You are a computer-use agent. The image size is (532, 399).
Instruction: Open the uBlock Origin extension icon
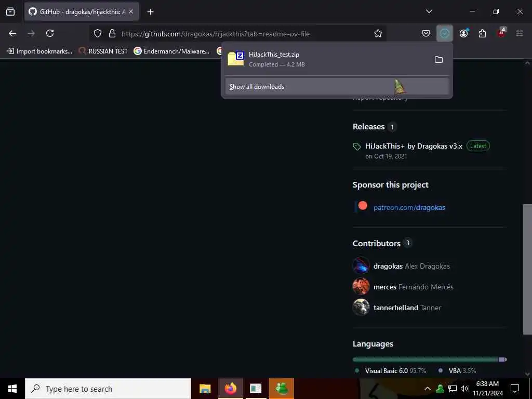click(x=501, y=33)
